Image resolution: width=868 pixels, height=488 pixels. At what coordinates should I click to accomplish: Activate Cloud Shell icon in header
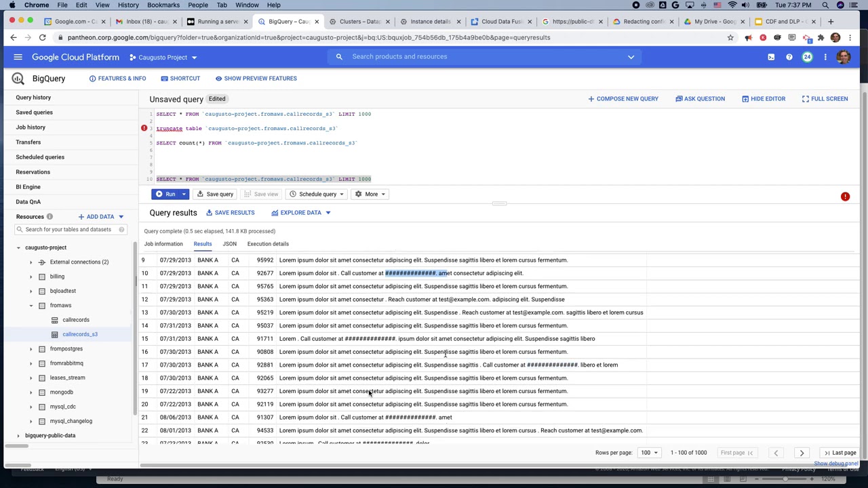point(771,57)
